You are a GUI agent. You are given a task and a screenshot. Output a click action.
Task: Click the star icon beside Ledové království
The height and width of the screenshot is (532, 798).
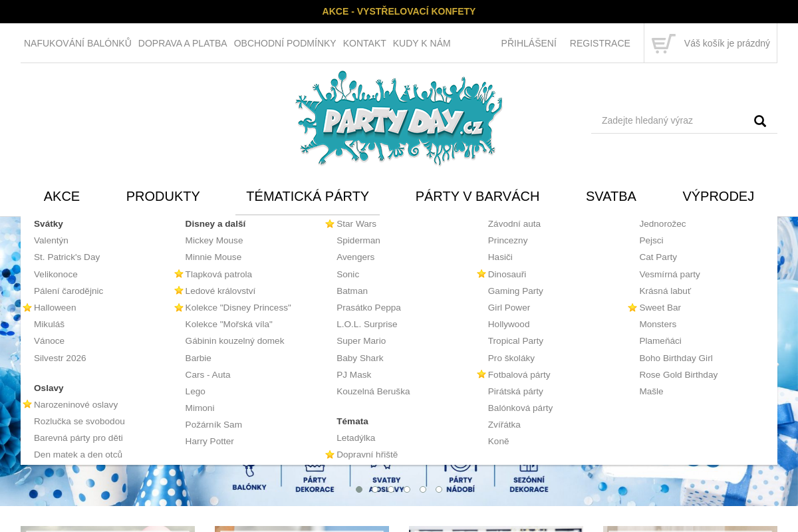(x=179, y=291)
